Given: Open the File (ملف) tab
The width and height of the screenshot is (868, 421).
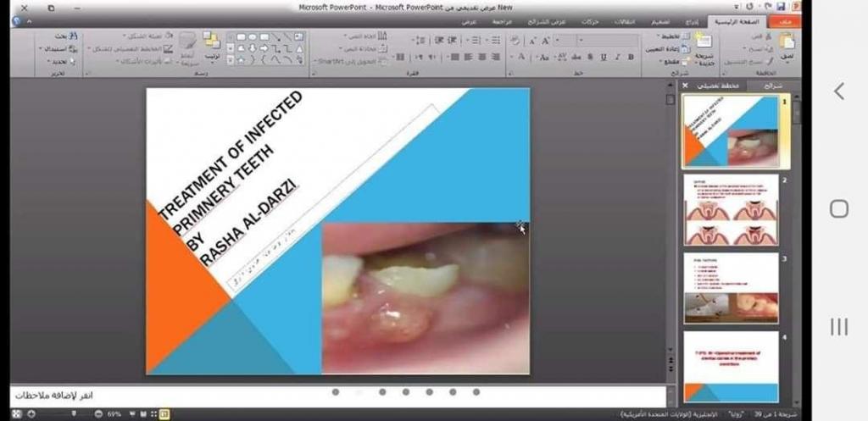Looking at the screenshot, I should [786, 21].
